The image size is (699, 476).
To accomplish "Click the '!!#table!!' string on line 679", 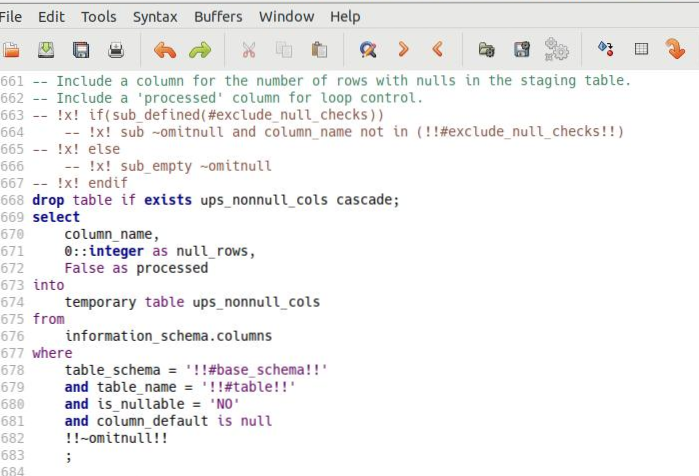I will (248, 387).
